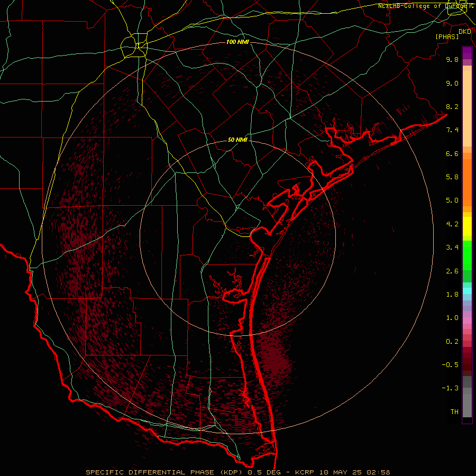Image resolution: width=476 pixels, height=476 pixels.
Task: Click the [PHAS] legend unit label
Action: tap(447, 36)
